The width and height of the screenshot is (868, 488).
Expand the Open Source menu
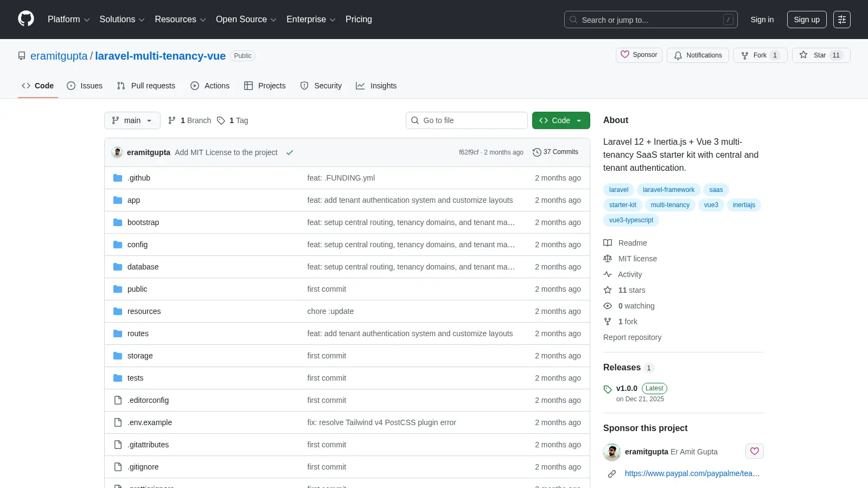[x=246, y=20]
